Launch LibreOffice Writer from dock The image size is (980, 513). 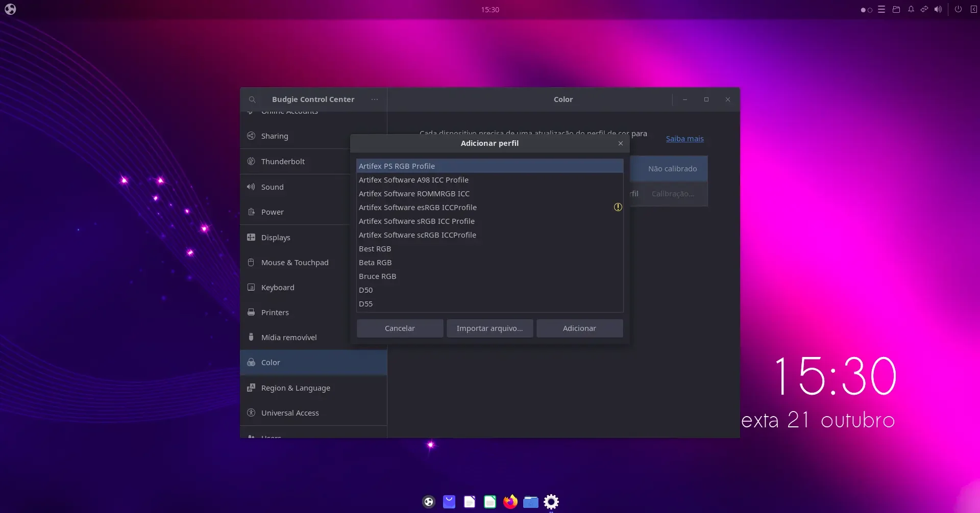470,502
